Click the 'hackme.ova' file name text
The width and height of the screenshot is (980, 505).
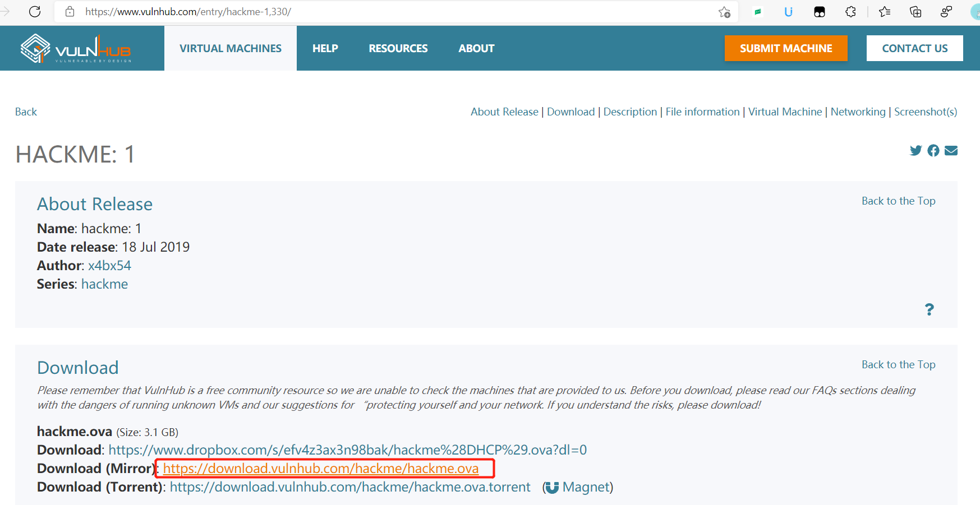(75, 431)
